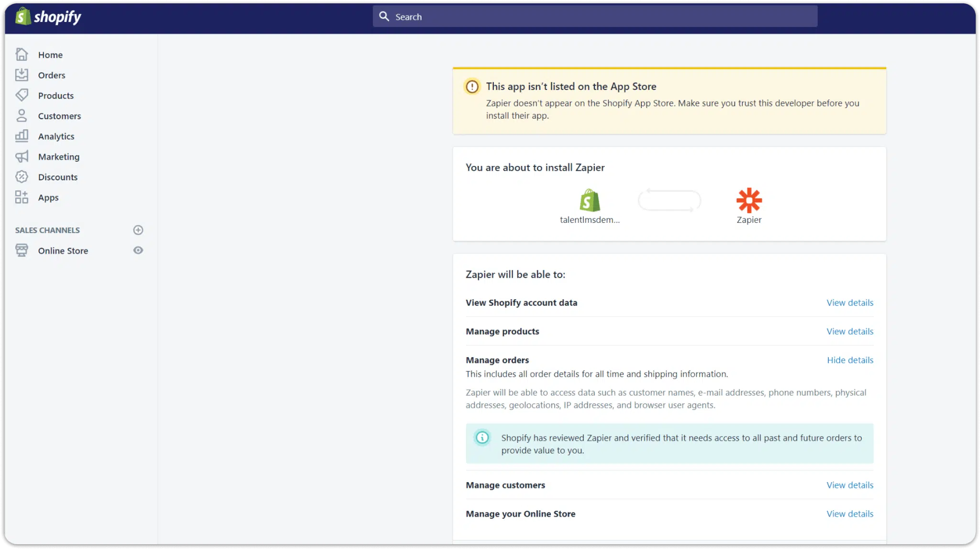
Task: Open the Marketing menu item
Action: [x=59, y=157]
